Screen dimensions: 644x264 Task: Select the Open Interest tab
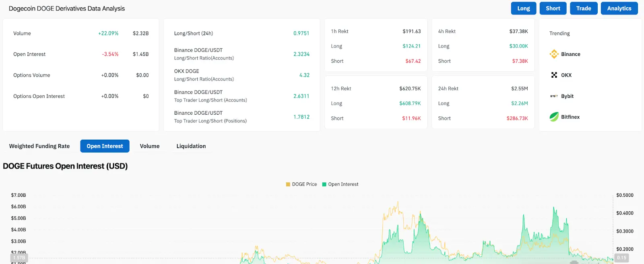105,146
